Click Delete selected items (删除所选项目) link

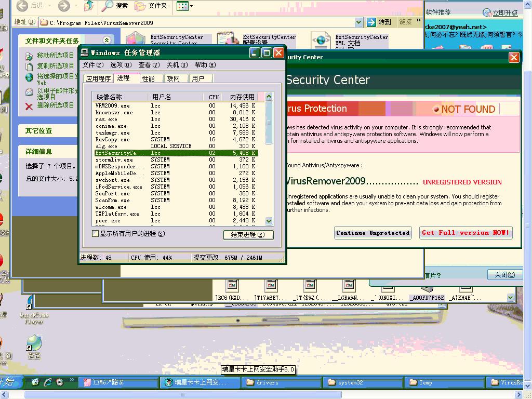point(55,105)
